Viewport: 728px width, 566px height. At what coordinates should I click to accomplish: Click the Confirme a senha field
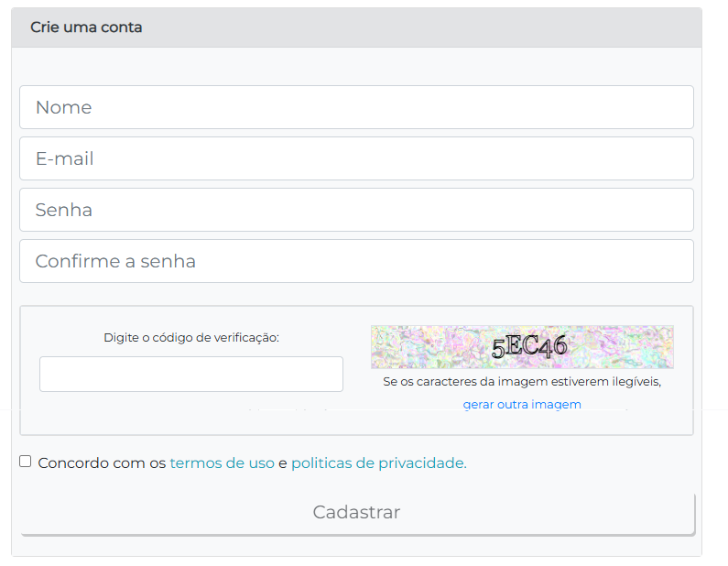(x=356, y=261)
